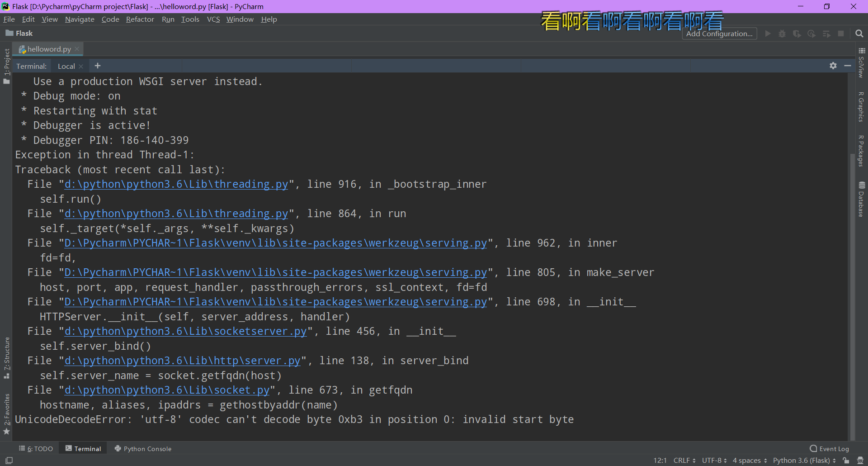This screenshot has width=868, height=466.
Task: Open the Code menu
Action: [x=110, y=19]
